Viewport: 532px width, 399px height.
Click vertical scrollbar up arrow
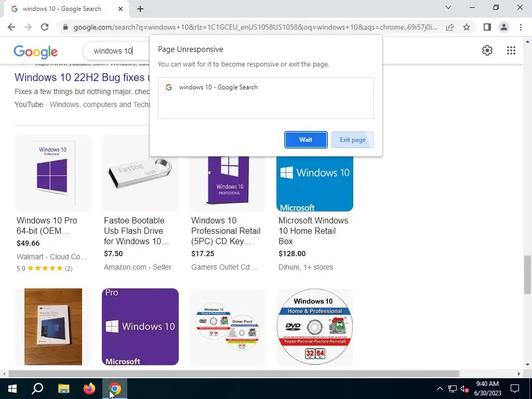(x=527, y=42)
